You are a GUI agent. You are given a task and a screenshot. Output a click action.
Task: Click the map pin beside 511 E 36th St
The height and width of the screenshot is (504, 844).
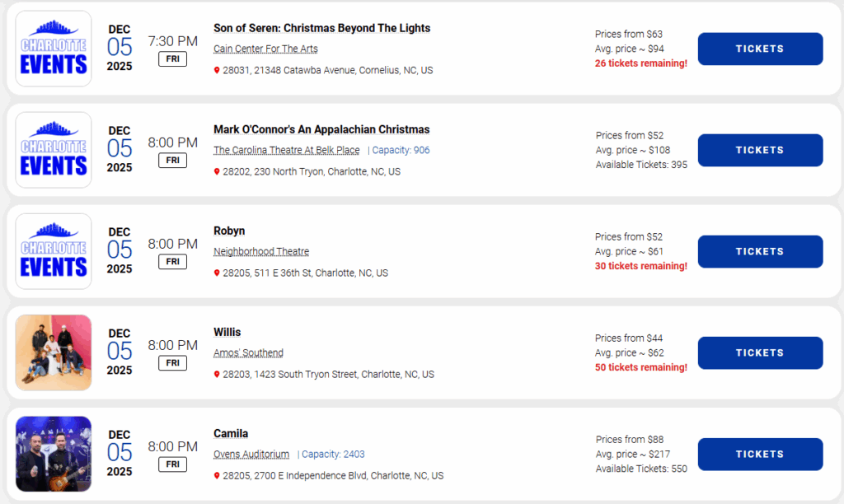pyautogui.click(x=217, y=273)
